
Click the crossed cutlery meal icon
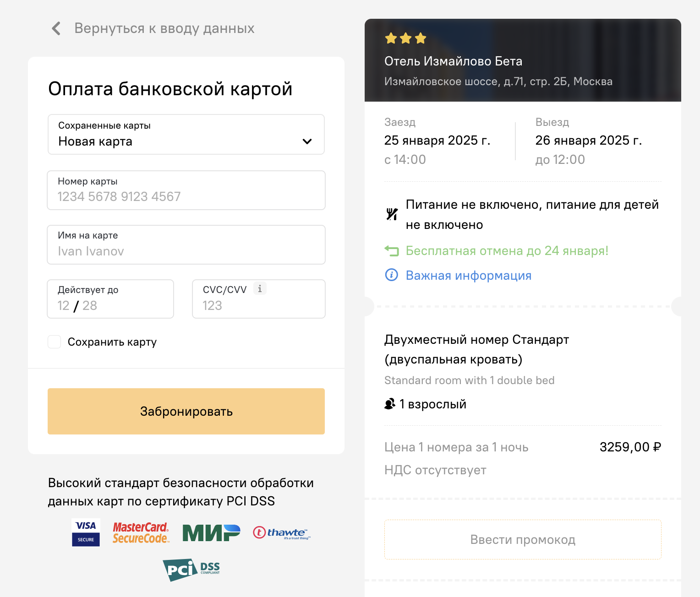pyautogui.click(x=392, y=214)
